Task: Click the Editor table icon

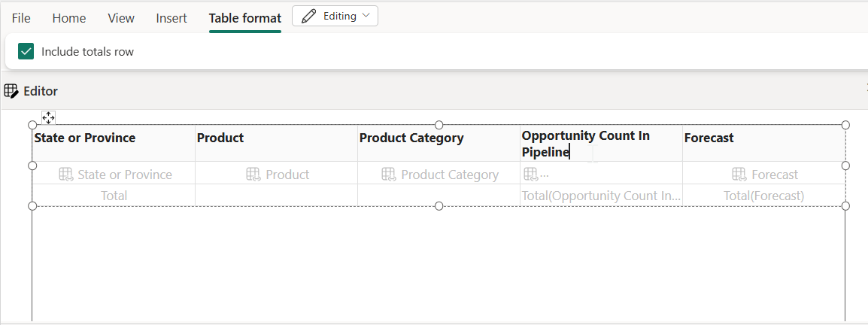Action: point(11,91)
